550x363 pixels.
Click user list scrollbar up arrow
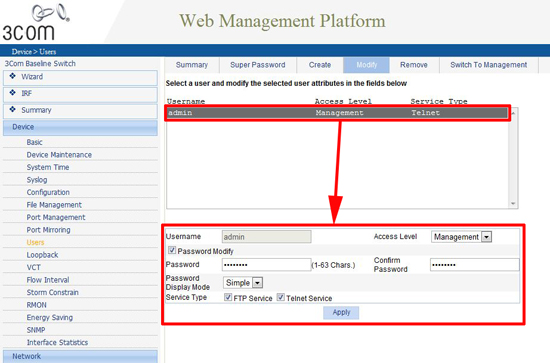(513, 113)
